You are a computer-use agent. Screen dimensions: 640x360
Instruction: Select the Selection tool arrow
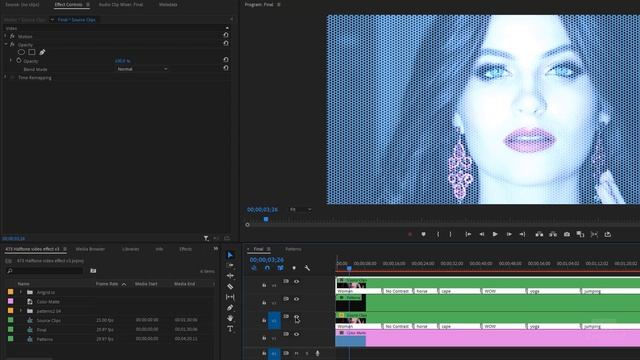point(230,255)
